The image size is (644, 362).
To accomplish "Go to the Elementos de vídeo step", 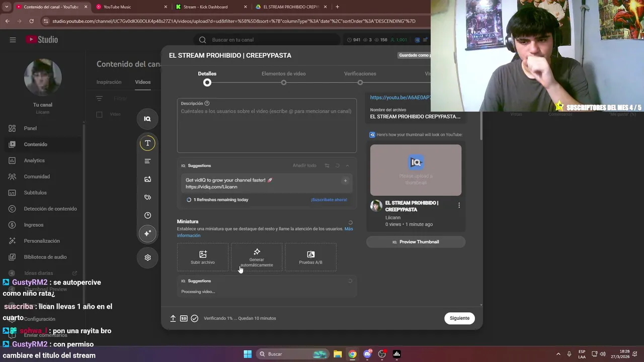I will [284, 78].
